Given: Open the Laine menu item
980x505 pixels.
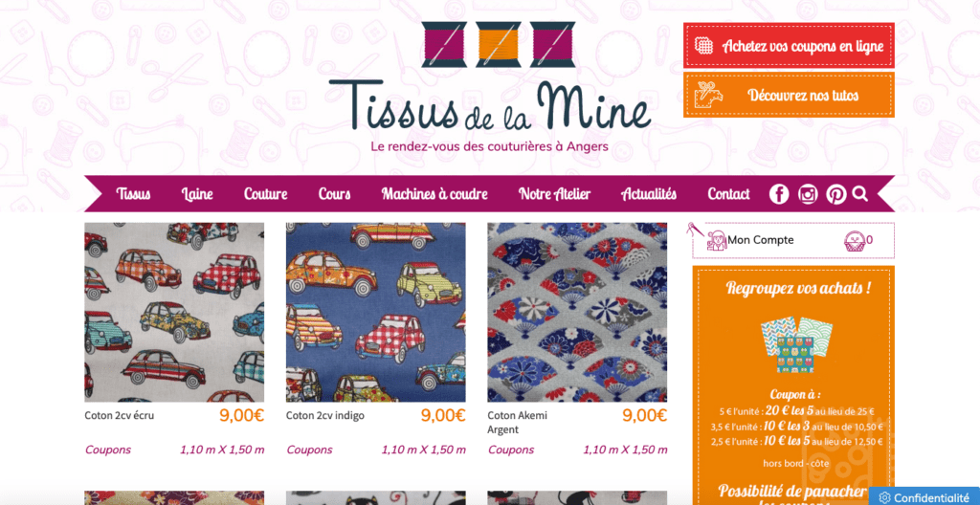Looking at the screenshot, I should [197, 194].
